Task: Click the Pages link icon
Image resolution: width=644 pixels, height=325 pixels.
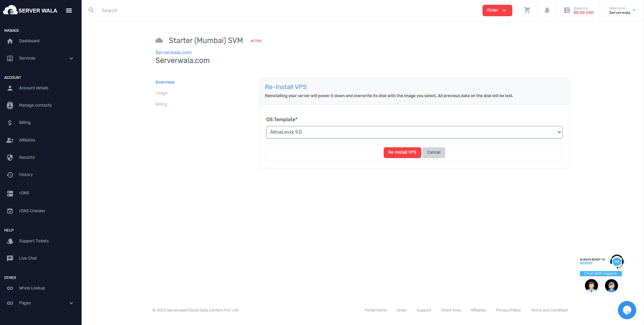Action: pos(10,303)
